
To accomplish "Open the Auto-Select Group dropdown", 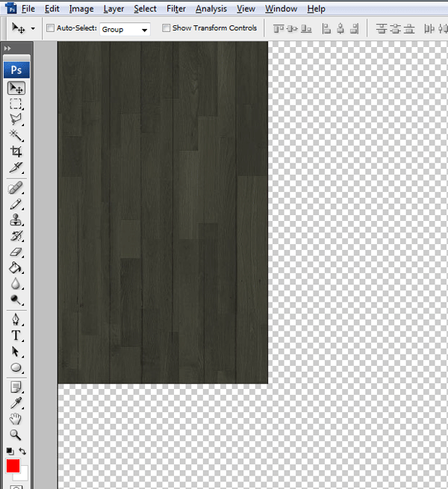I will click(125, 29).
